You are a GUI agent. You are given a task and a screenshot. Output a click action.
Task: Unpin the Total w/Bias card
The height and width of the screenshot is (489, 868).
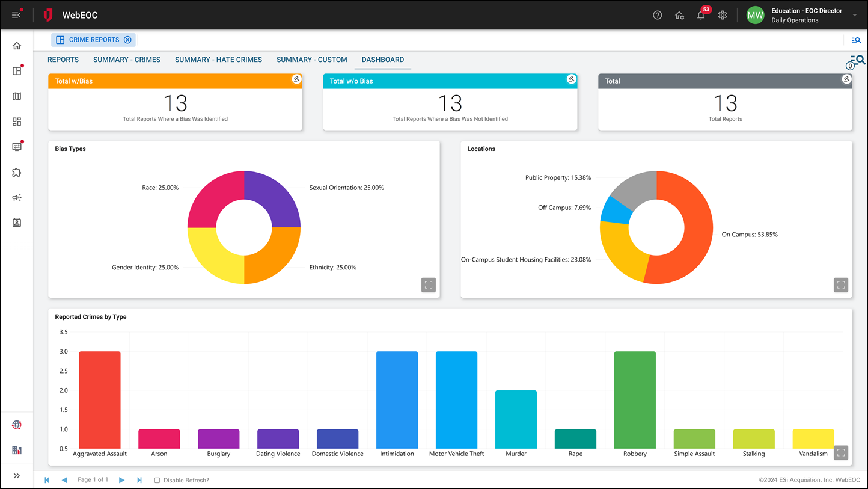(296, 79)
